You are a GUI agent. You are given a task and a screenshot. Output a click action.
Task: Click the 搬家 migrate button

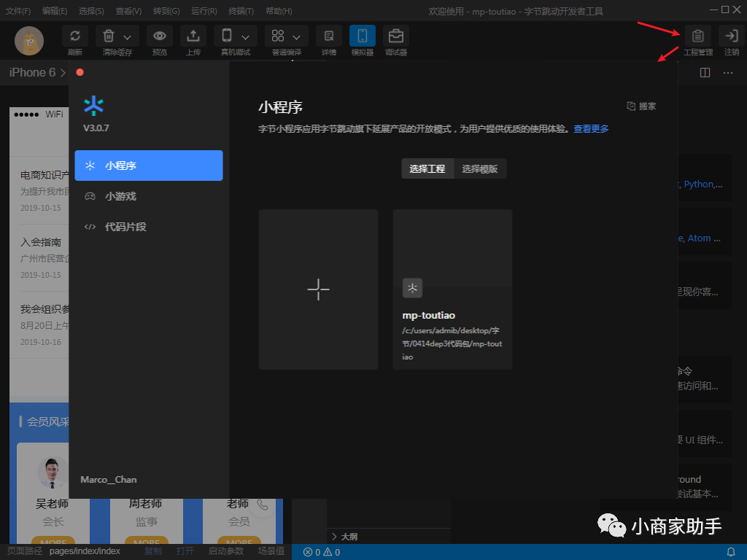click(x=641, y=106)
